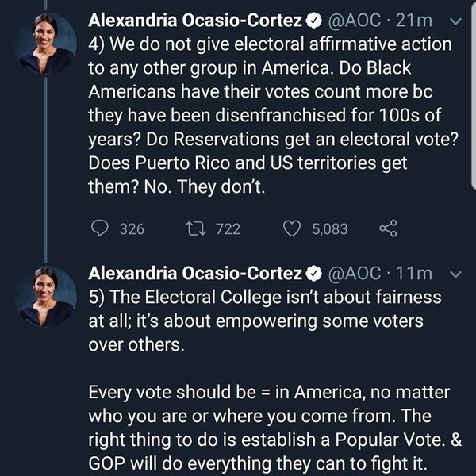
Task: Open the share icon on the first tweet
Action: pyautogui.click(x=388, y=228)
